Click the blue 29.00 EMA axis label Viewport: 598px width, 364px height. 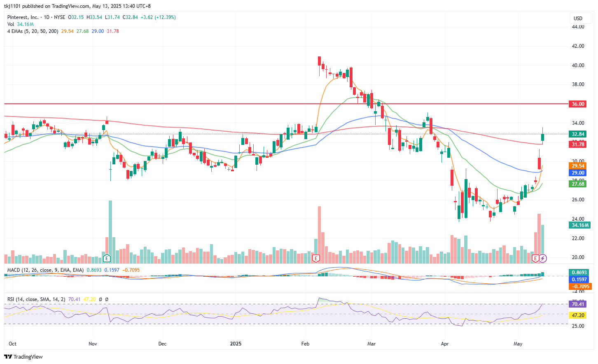[x=578, y=173]
